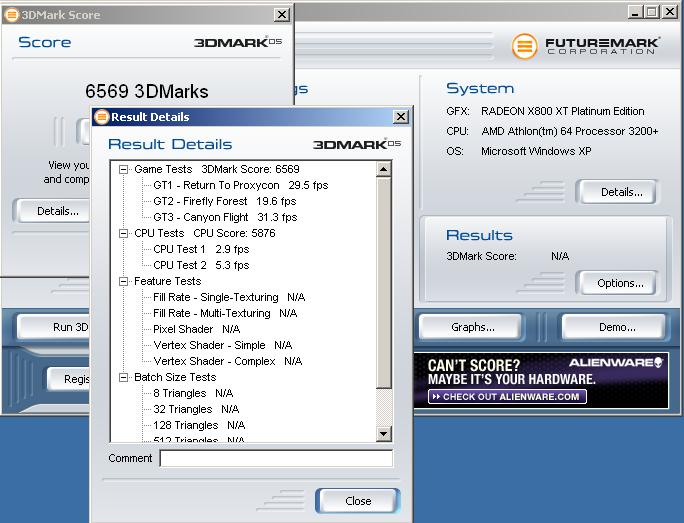This screenshot has height=523, width=684.
Task: Click the results list scrollbar thumb
Action: pos(383,283)
